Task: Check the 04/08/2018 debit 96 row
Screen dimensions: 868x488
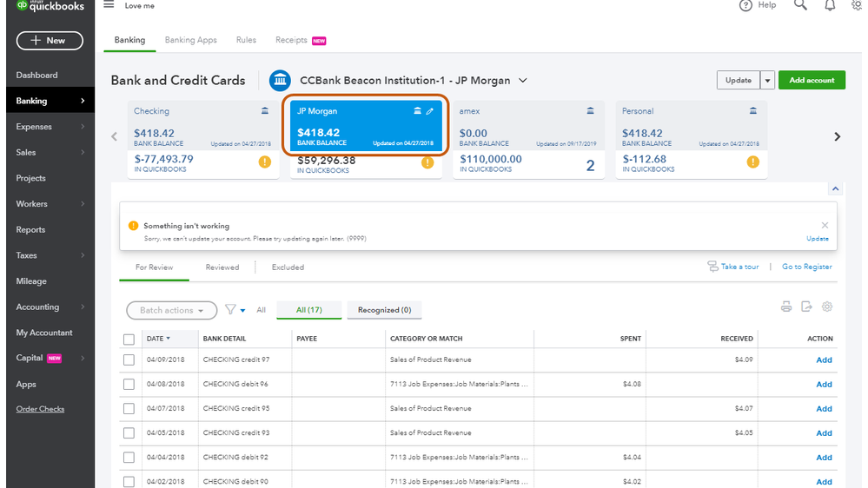Action: 129,385
